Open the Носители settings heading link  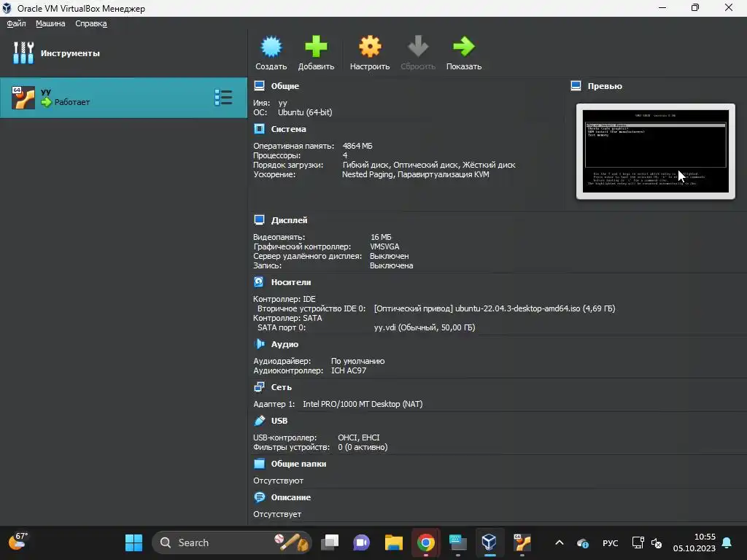click(x=290, y=282)
